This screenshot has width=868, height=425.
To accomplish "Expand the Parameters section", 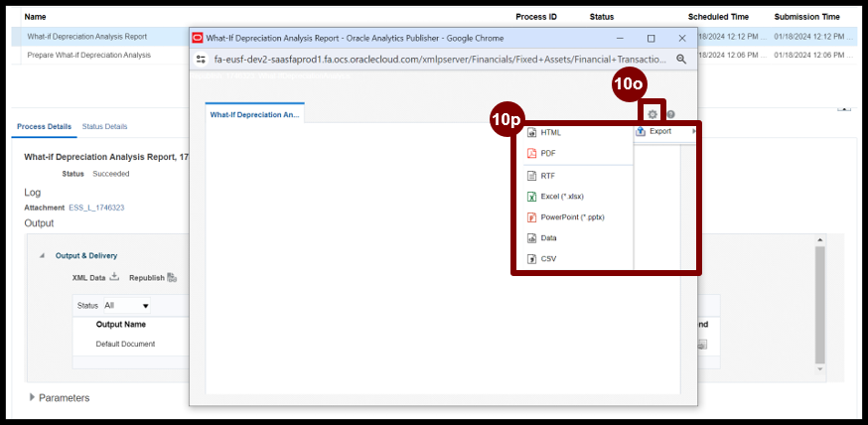I will point(32,397).
